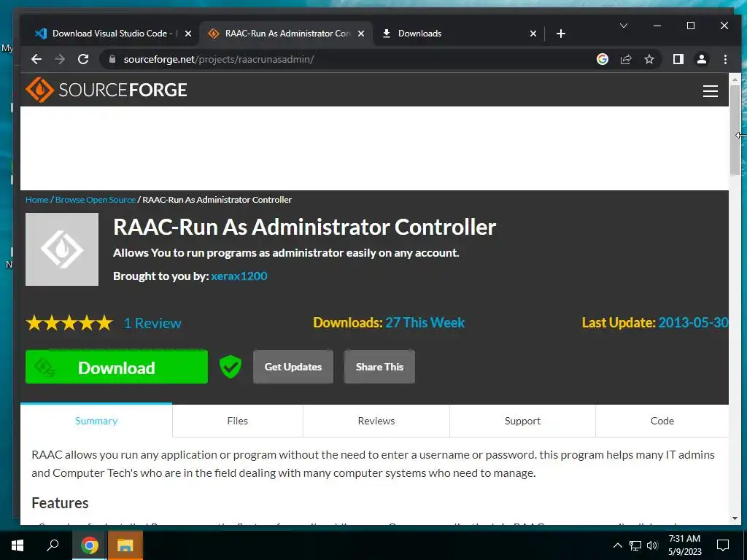The height and width of the screenshot is (560, 747).
Task: Click the 2013-05-30 last update link
Action: pos(693,322)
